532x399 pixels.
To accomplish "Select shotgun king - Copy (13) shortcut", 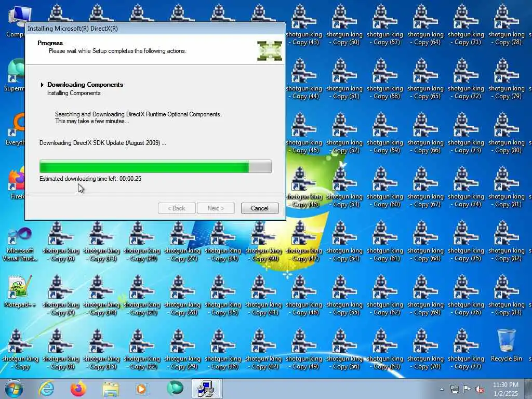I will click(101, 241).
